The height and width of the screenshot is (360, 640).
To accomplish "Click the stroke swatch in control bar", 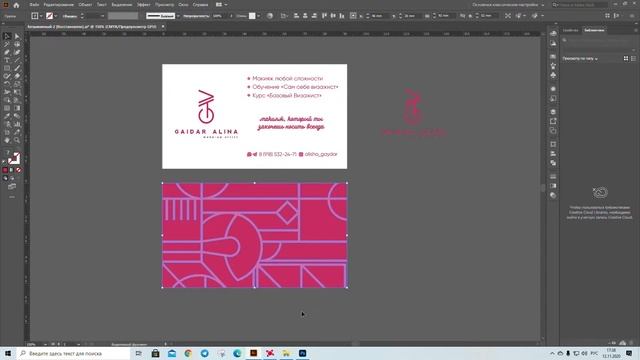I will (49, 16).
